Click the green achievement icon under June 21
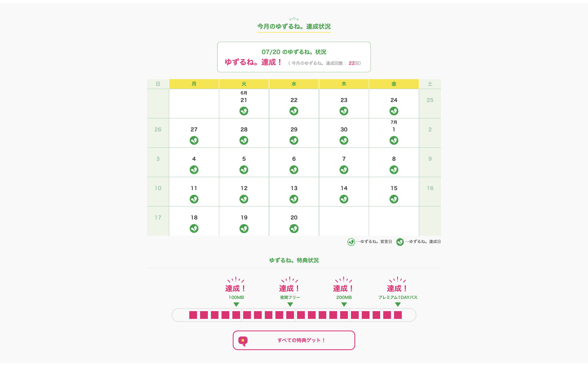Screen dimensions: 588x367 244,111
